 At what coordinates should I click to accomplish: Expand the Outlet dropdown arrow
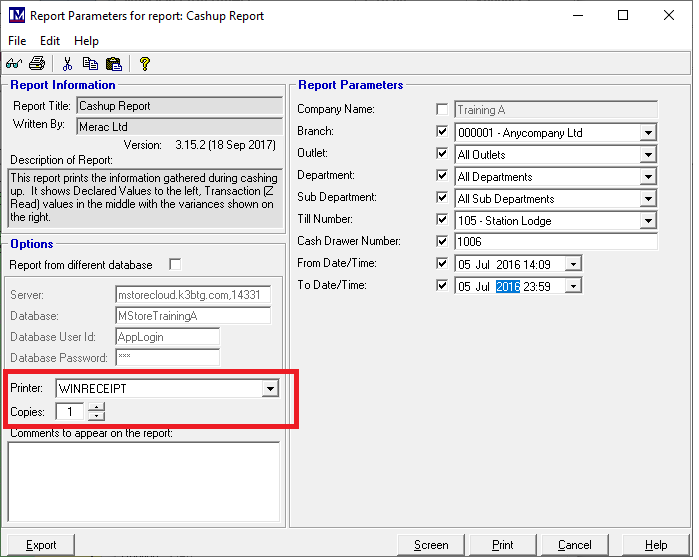648,155
